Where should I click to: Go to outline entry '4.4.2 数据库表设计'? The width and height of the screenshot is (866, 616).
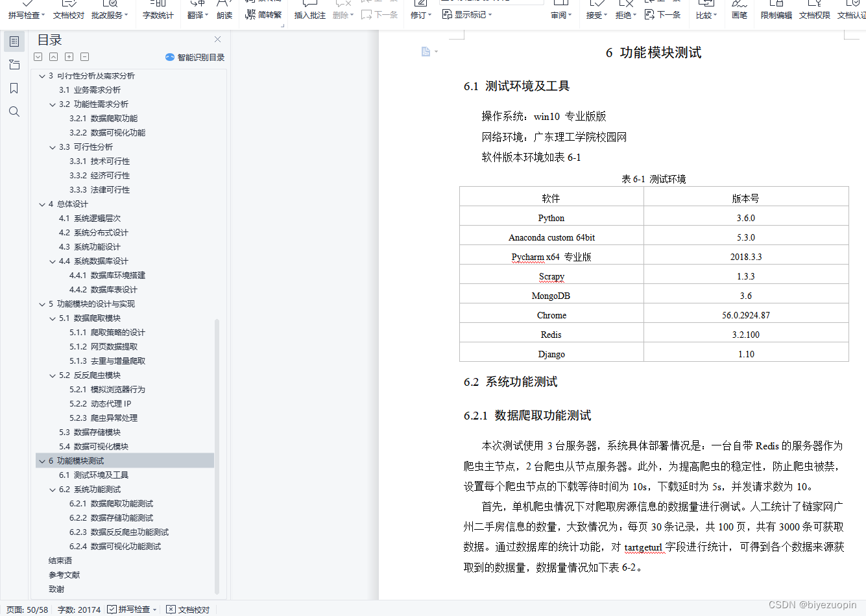click(103, 290)
